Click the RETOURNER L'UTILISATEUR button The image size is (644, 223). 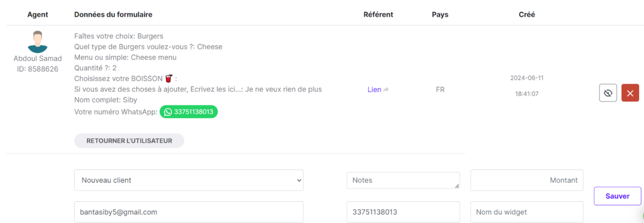129,141
